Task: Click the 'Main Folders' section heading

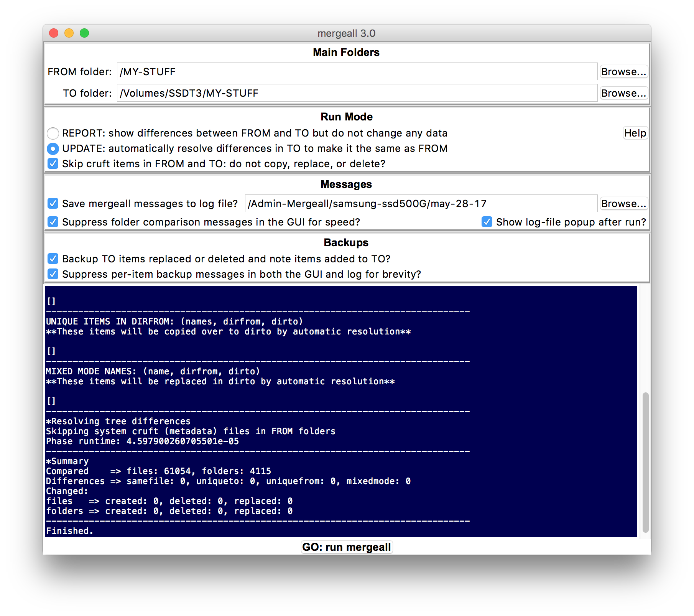Action: pyautogui.click(x=346, y=53)
